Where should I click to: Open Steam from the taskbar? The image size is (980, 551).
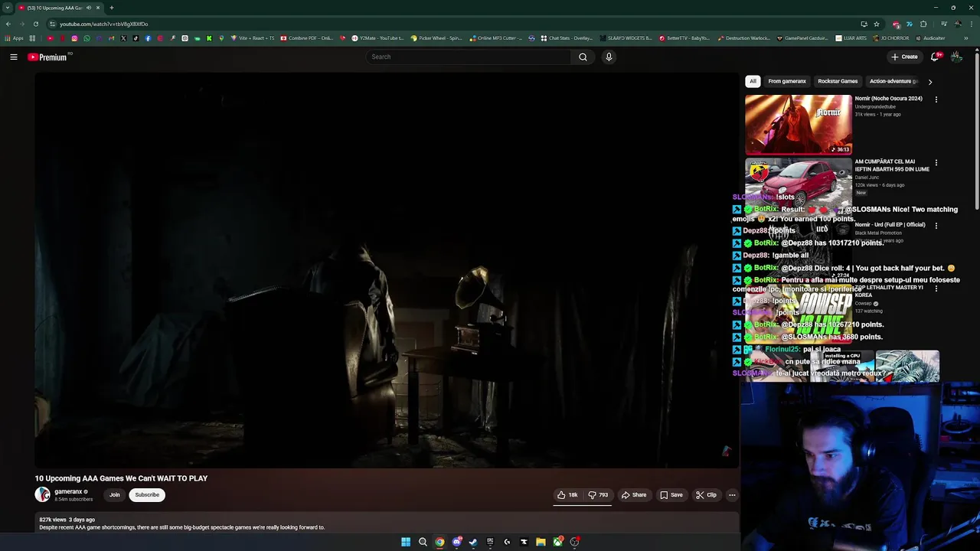tap(473, 542)
